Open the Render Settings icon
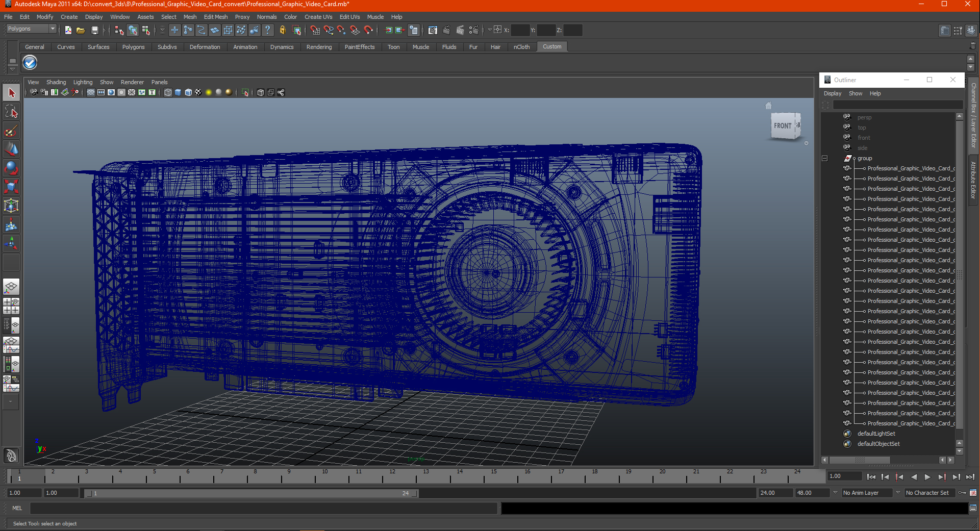This screenshot has height=531, width=980. click(473, 30)
